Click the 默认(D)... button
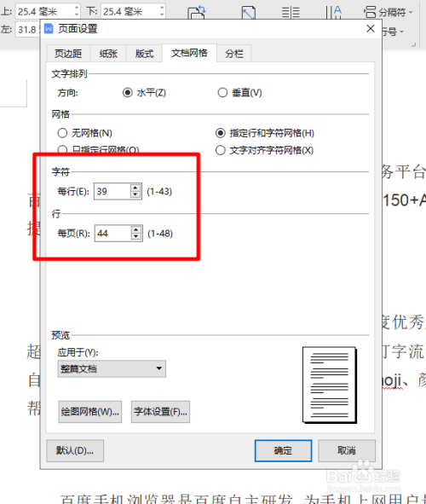The width and height of the screenshot is (426, 504). [75, 451]
